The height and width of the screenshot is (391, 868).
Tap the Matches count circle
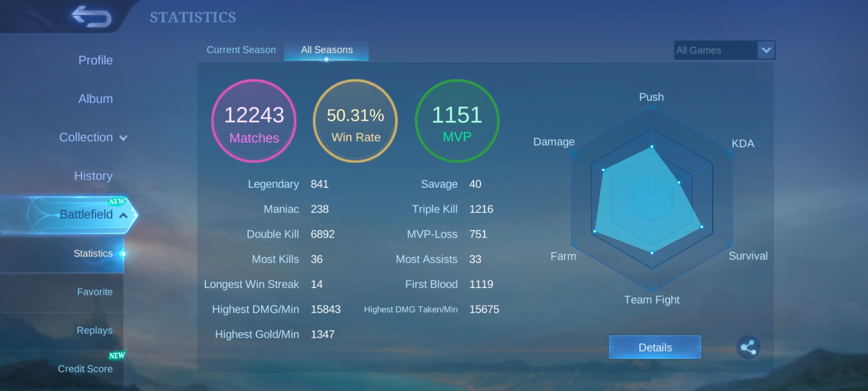coord(254,121)
